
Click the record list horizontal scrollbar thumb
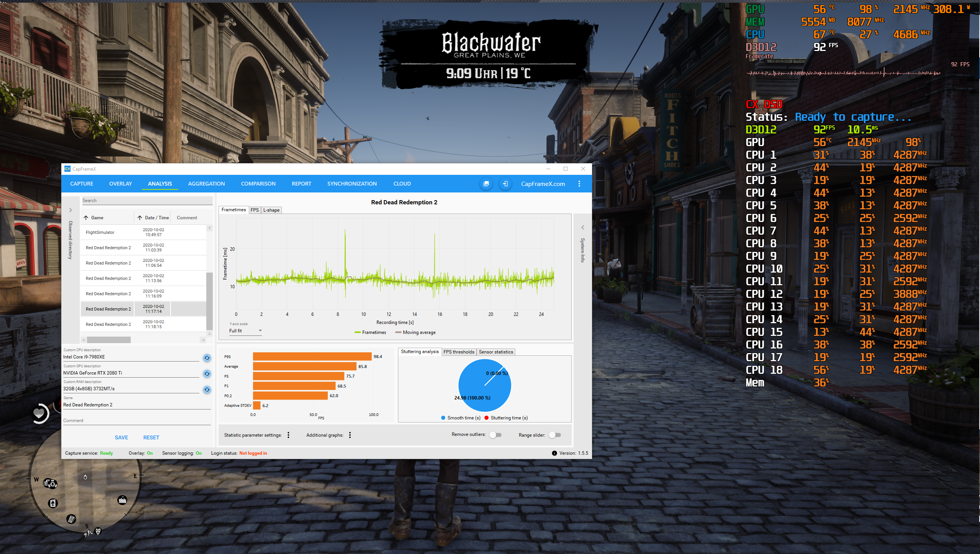click(x=109, y=340)
